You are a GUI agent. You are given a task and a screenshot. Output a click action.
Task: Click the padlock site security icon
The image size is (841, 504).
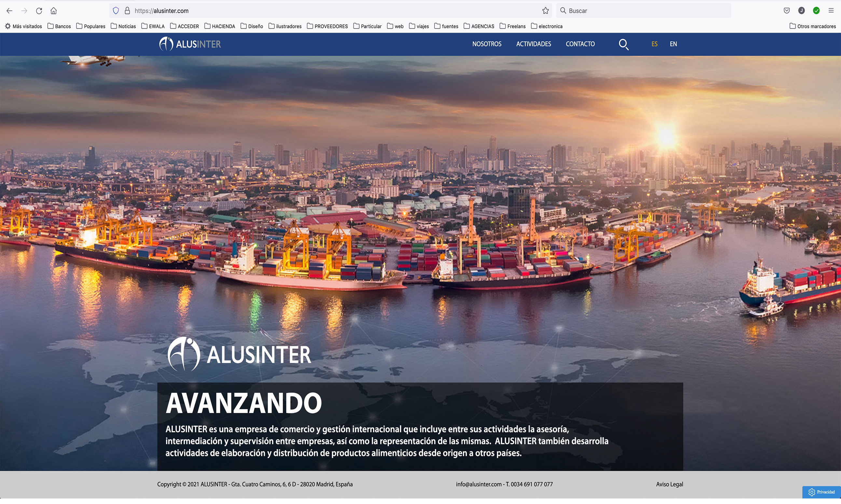pyautogui.click(x=127, y=11)
